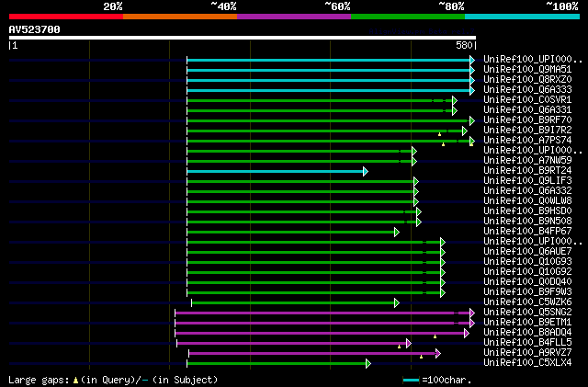The height and width of the screenshot is (387, 588).
Task: Click the cyan alignment bar for Q9MA51
Action: coord(331,70)
